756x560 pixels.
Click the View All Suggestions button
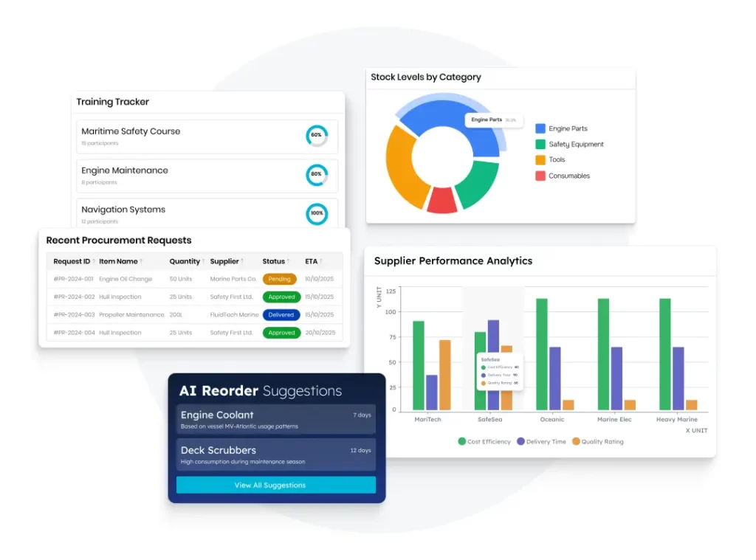[x=276, y=485]
